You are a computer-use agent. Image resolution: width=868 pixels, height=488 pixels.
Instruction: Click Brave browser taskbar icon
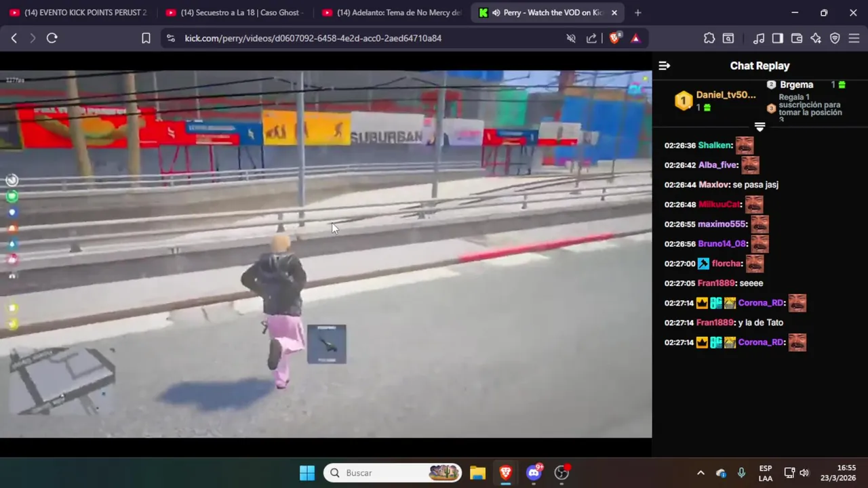tap(505, 472)
